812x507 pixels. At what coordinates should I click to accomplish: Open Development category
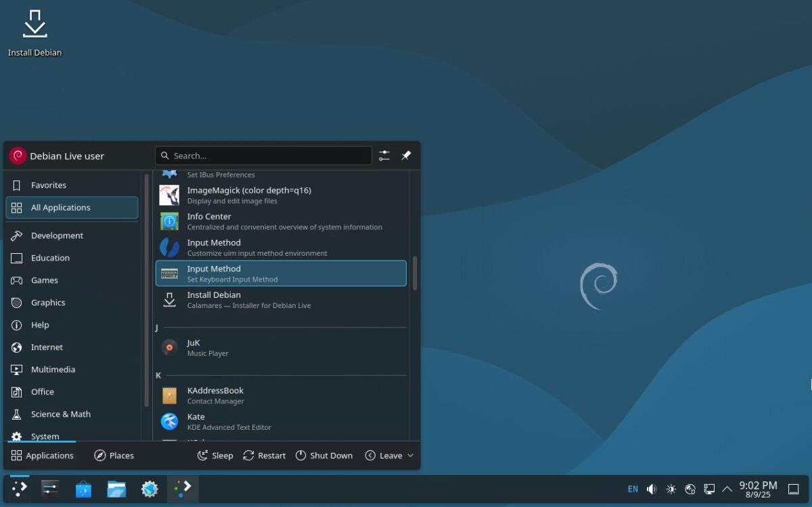point(72,236)
